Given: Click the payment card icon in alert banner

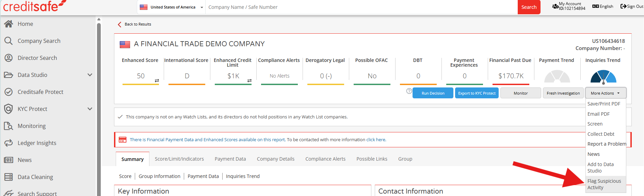Looking at the screenshot, I should pos(123,140).
